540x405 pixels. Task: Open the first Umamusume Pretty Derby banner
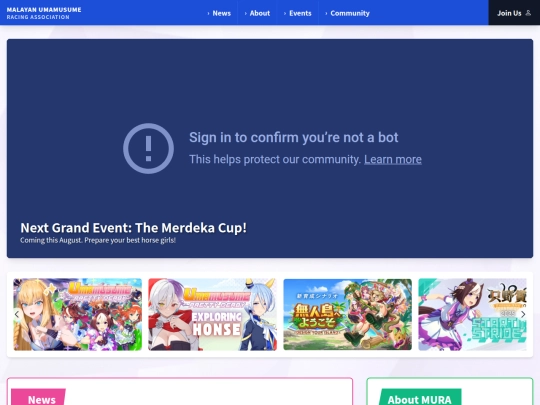click(x=77, y=314)
